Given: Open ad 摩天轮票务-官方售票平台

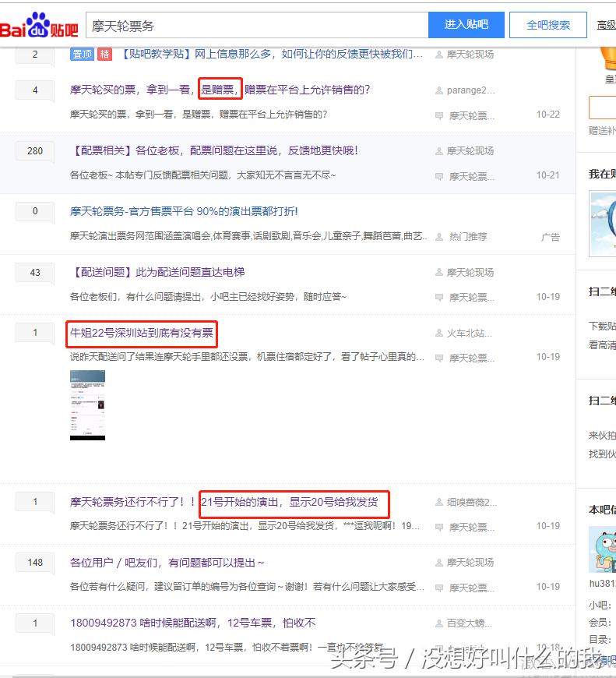Looking at the screenshot, I should click(184, 211).
